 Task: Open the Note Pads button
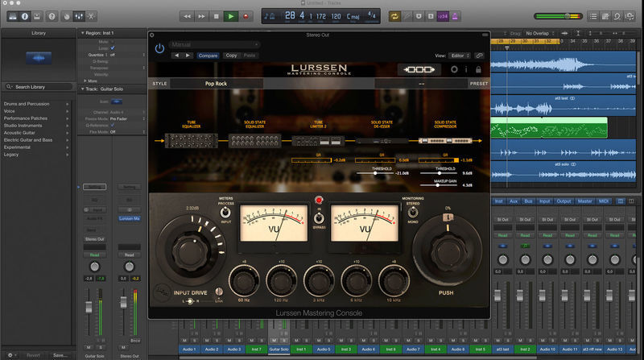(x=605, y=16)
